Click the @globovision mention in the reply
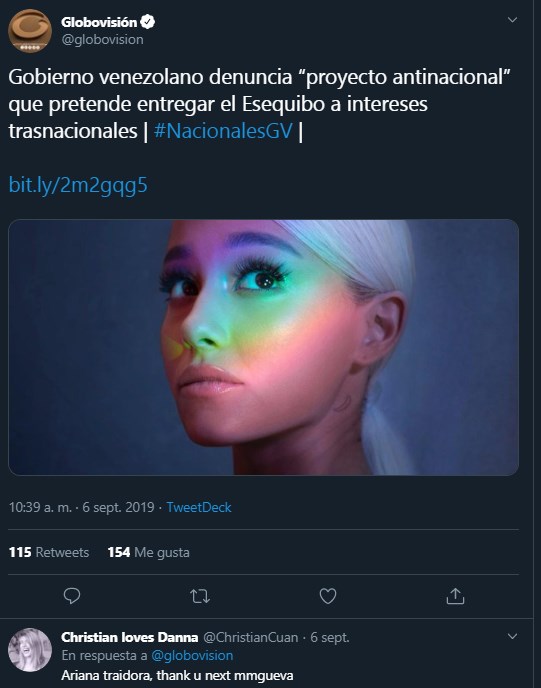541x688 pixels. tap(192, 656)
